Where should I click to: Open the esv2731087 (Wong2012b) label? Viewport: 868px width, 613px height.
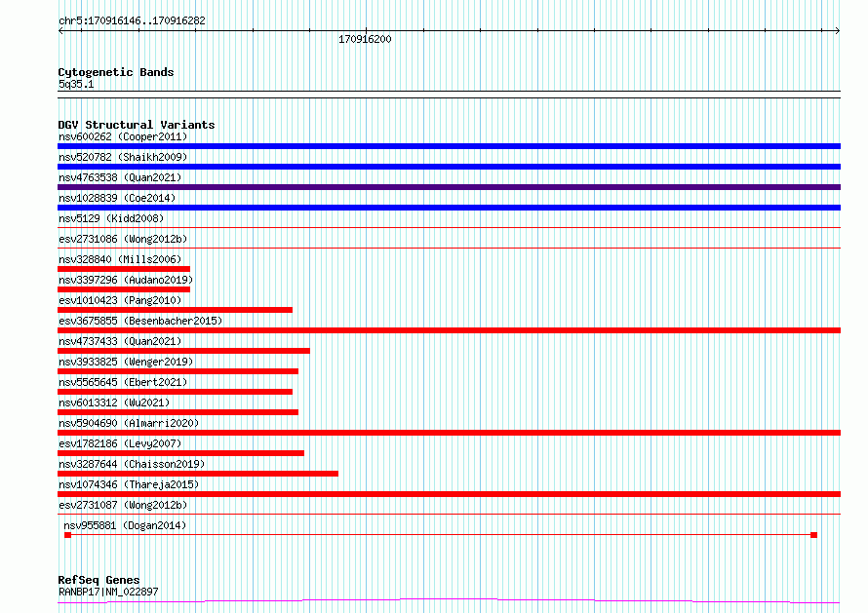click(x=123, y=505)
